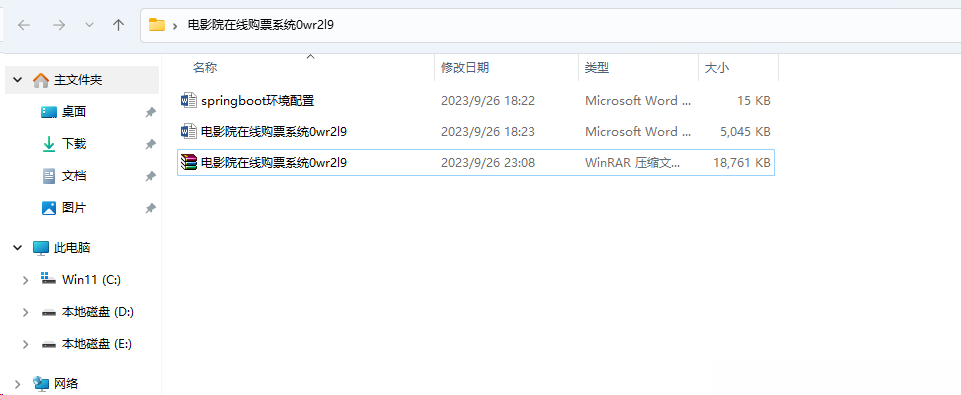Expand the 本地磁盘 (D:) node
This screenshot has height=395, width=961.
coord(26,312)
